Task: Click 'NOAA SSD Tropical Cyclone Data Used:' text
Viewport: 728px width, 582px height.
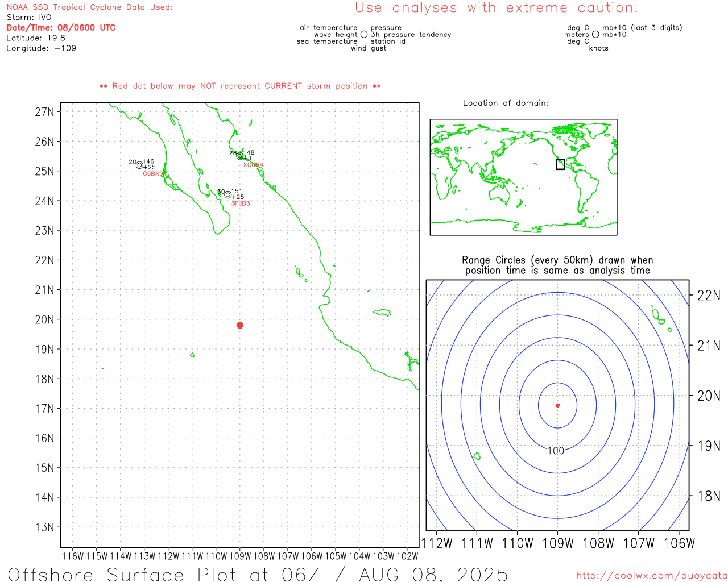Action: pyautogui.click(x=89, y=7)
